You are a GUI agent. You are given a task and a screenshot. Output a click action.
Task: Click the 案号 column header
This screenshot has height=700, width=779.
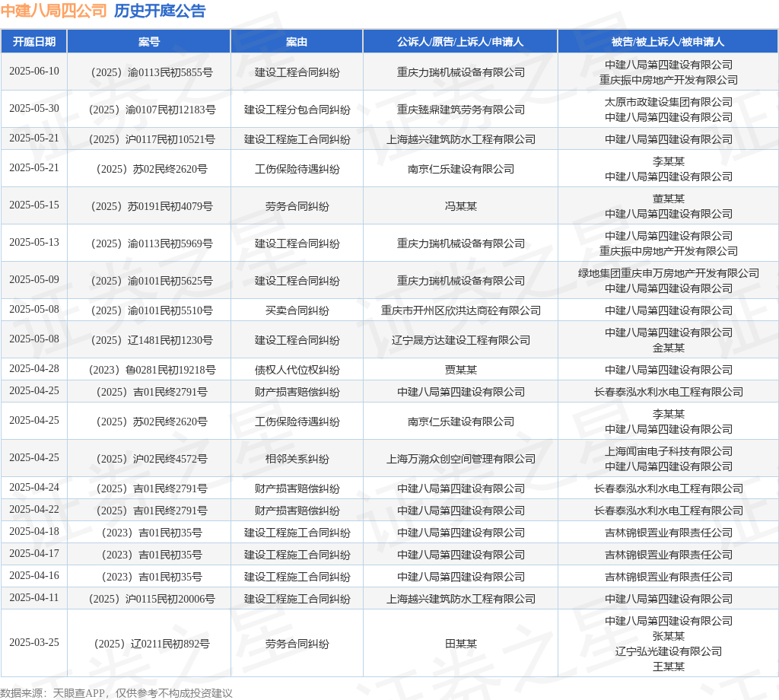pos(148,42)
